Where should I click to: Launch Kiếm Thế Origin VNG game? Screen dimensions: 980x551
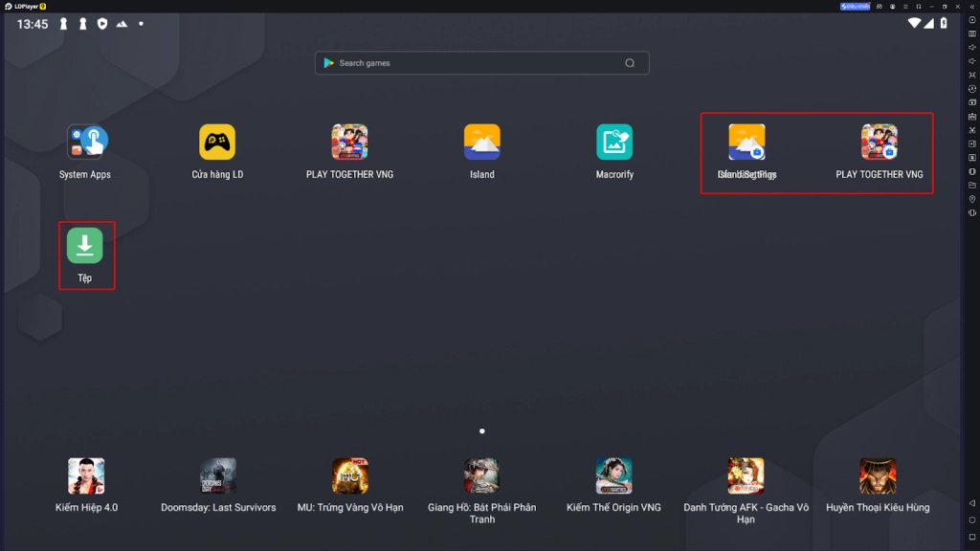(613, 475)
